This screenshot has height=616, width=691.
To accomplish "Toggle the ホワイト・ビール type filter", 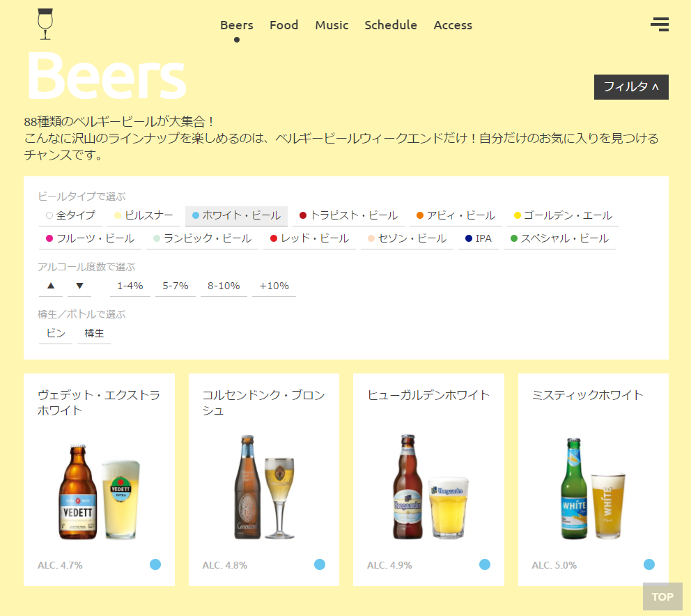I will [x=236, y=215].
